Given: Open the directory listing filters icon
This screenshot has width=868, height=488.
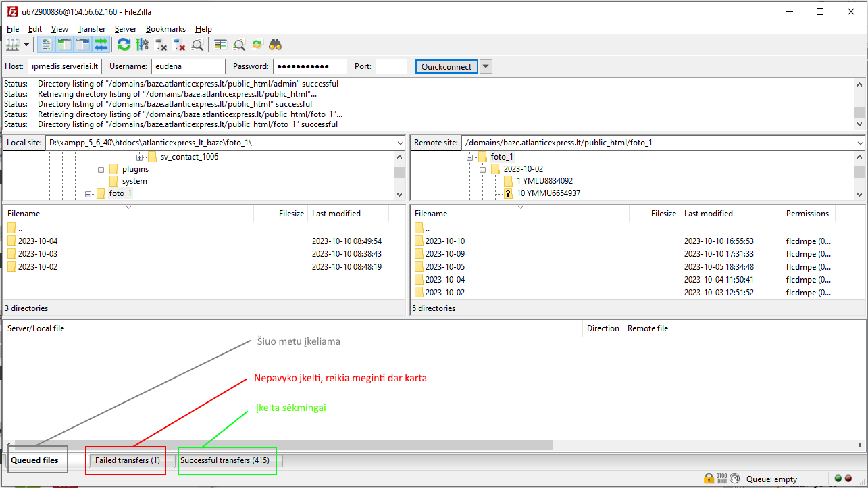Looking at the screenshot, I should click(221, 45).
